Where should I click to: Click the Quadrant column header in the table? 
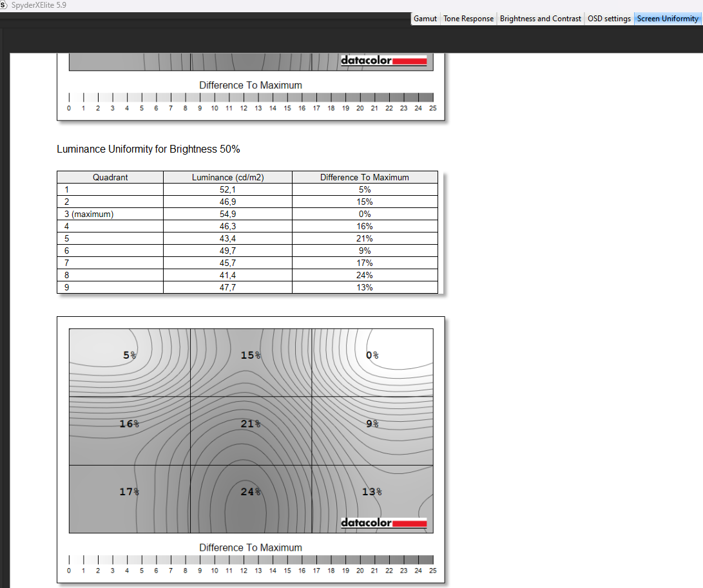click(x=110, y=177)
